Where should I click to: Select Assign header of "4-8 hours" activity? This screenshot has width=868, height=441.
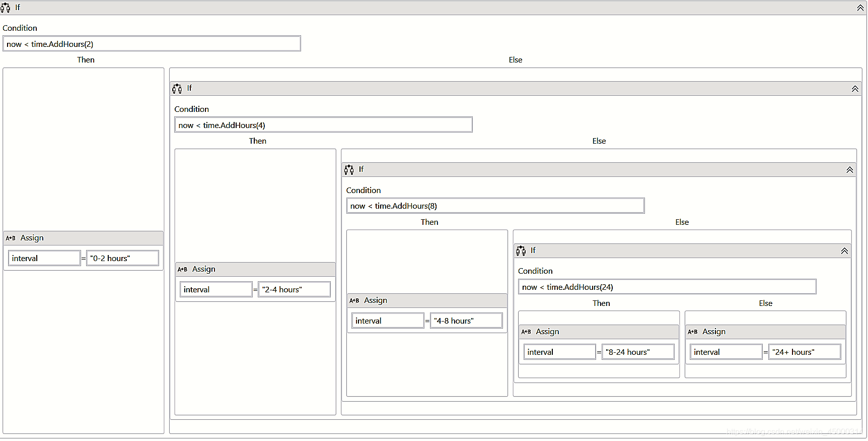(427, 300)
